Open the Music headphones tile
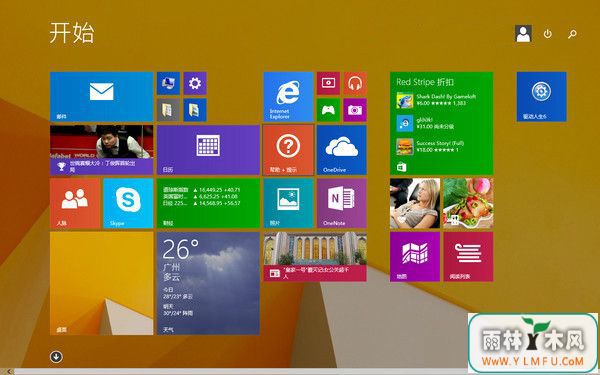The width and height of the screenshot is (600, 375). (x=355, y=83)
